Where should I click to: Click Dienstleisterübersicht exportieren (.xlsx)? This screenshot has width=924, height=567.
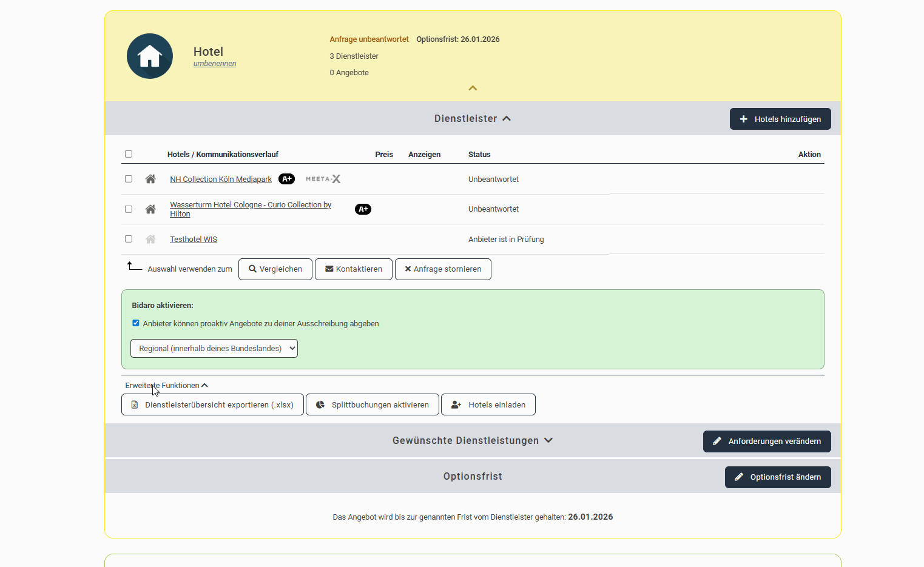pos(212,405)
